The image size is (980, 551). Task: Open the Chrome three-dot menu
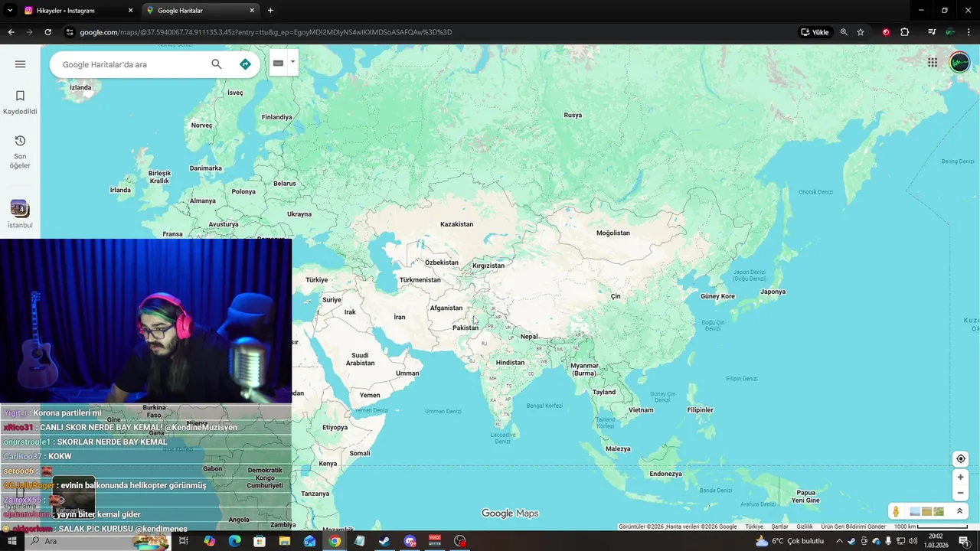click(969, 32)
